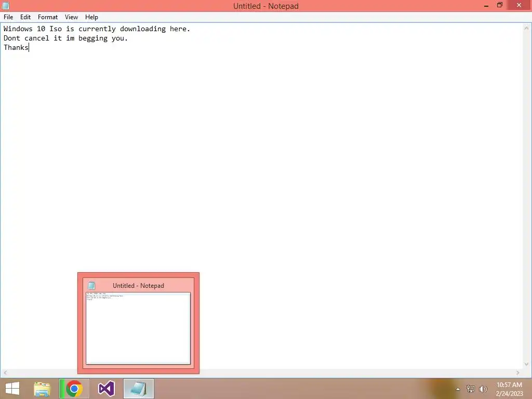Click the Notepad icon in preview popup
532x399 pixels.
(91, 285)
